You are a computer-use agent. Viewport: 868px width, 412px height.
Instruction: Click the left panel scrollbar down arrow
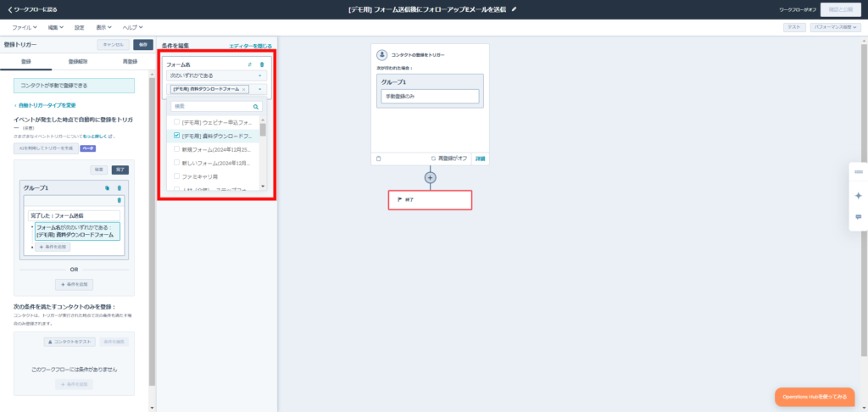click(x=152, y=408)
